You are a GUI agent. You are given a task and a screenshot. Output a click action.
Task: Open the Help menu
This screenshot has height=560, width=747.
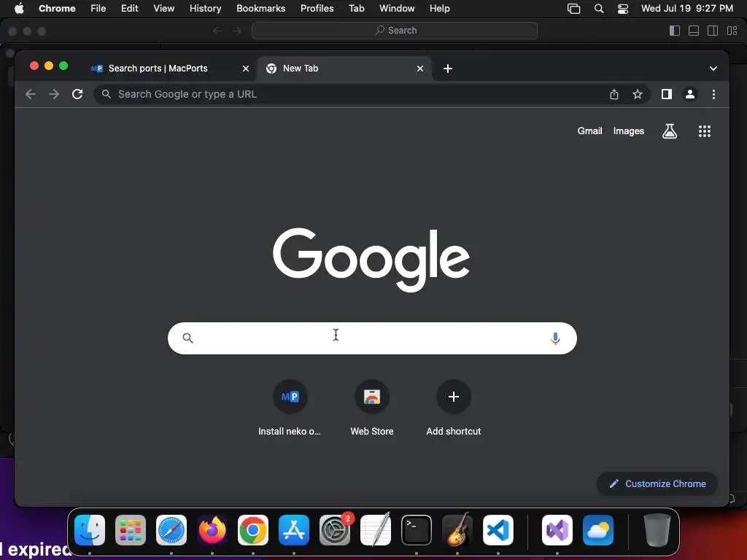tap(439, 8)
